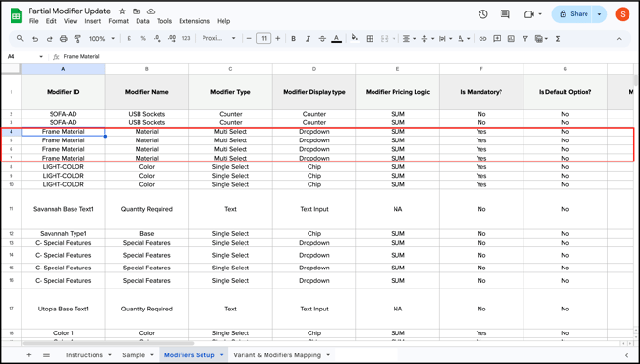Image resolution: width=640 pixels, height=364 pixels.
Task: Switch to Variant & Modifiers Mapping tab
Action: 277,355
